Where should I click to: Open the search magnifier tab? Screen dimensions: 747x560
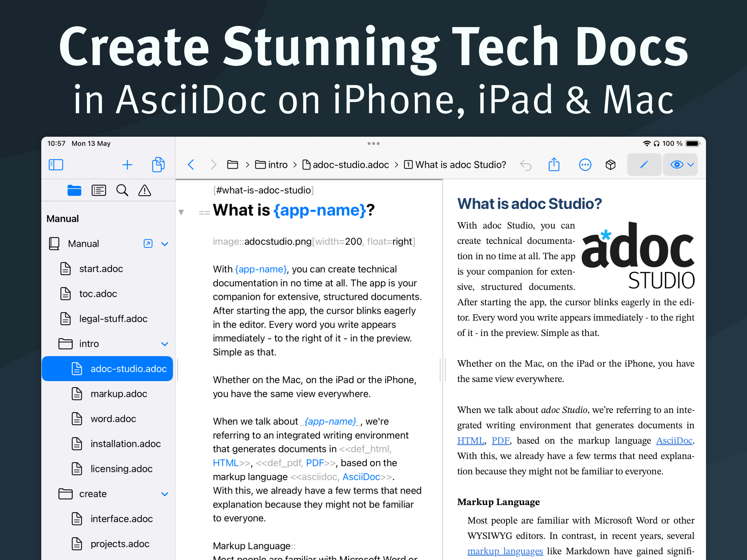122,191
